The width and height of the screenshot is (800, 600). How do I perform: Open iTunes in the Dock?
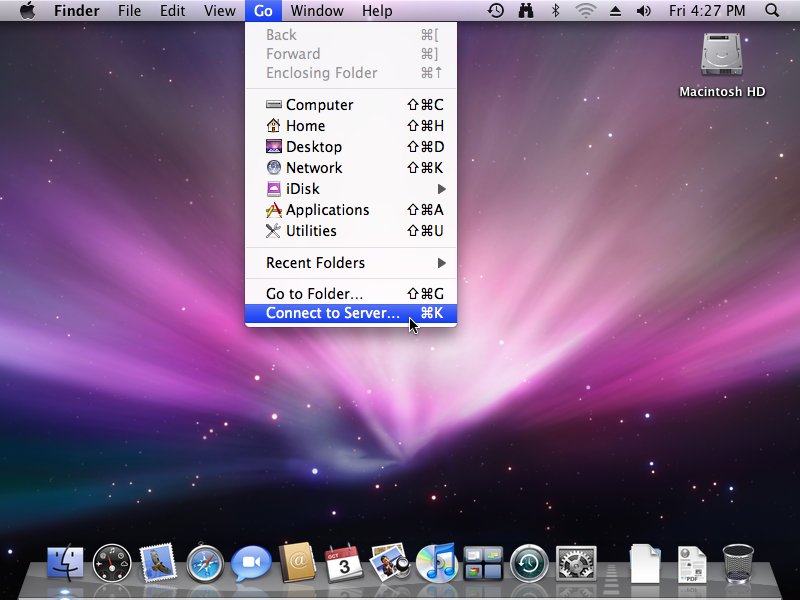coord(436,564)
